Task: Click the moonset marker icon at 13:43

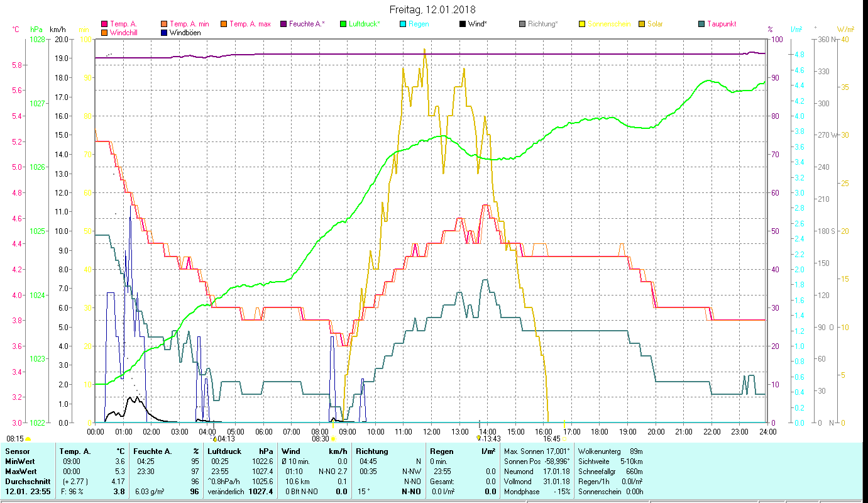Action: (x=479, y=438)
